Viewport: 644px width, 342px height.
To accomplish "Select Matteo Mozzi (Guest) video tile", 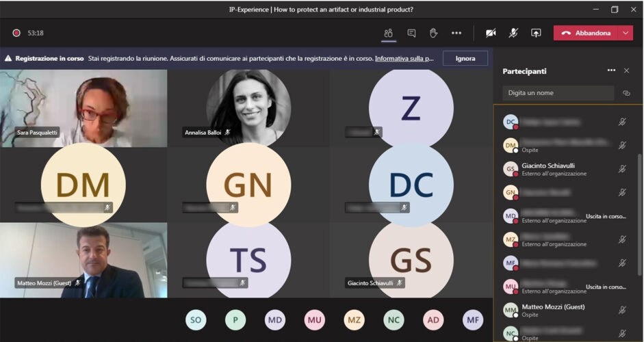I will pyautogui.click(x=83, y=260).
